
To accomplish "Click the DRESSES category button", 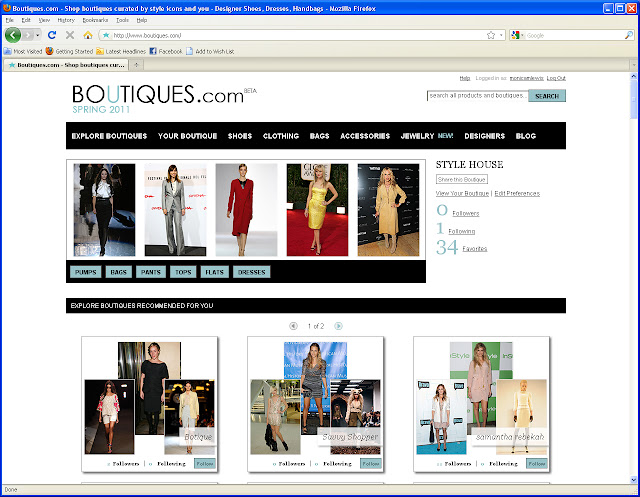I will pyautogui.click(x=251, y=272).
